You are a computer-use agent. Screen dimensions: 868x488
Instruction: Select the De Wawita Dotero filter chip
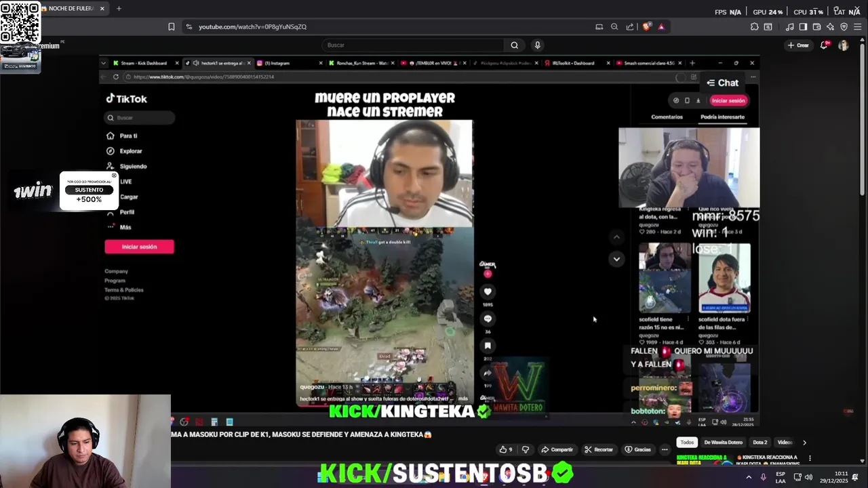(x=723, y=443)
